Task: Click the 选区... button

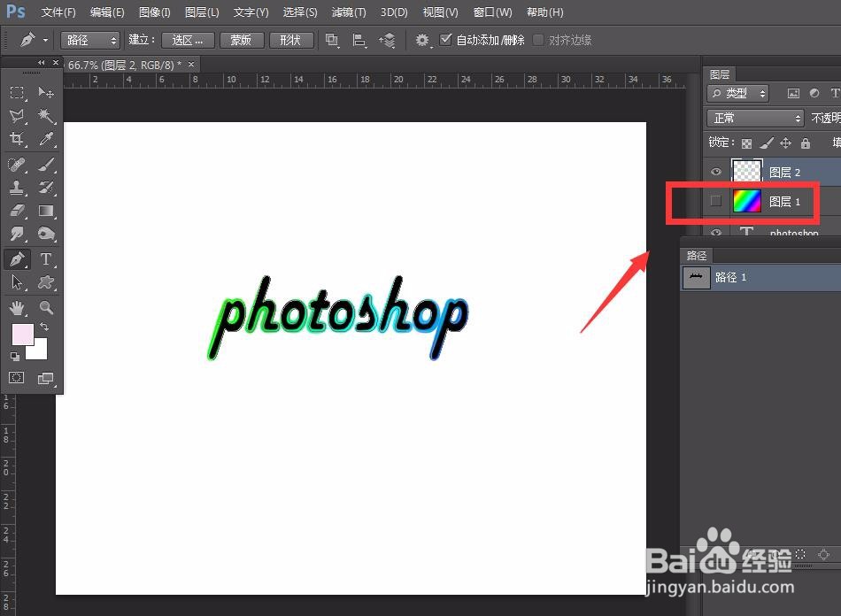Action: (x=188, y=40)
